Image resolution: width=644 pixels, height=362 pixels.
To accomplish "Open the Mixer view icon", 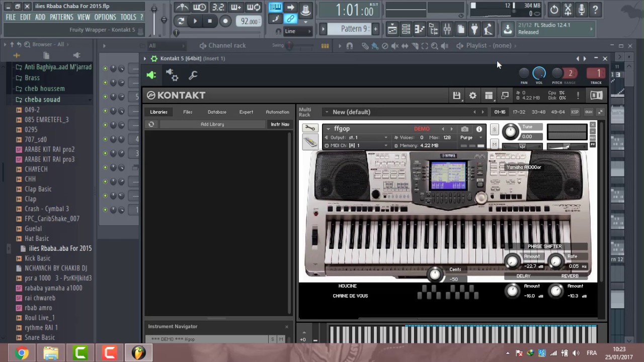I will (x=447, y=29).
